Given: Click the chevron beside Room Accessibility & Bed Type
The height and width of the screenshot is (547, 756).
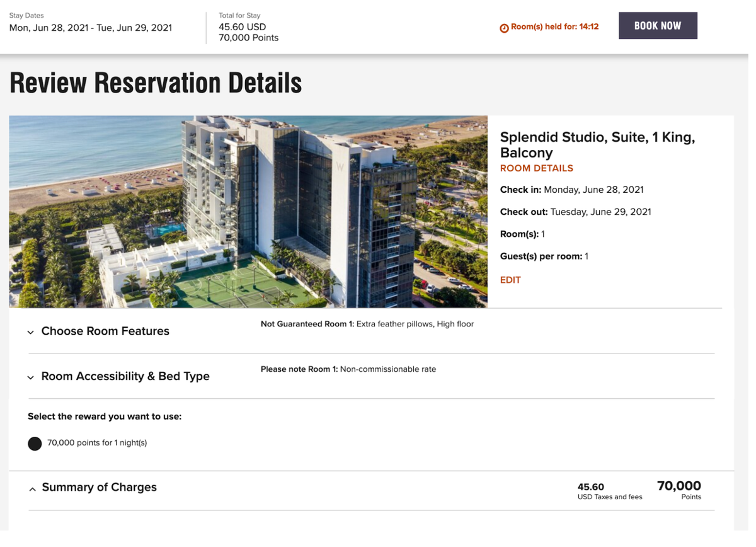Looking at the screenshot, I should tap(30, 377).
